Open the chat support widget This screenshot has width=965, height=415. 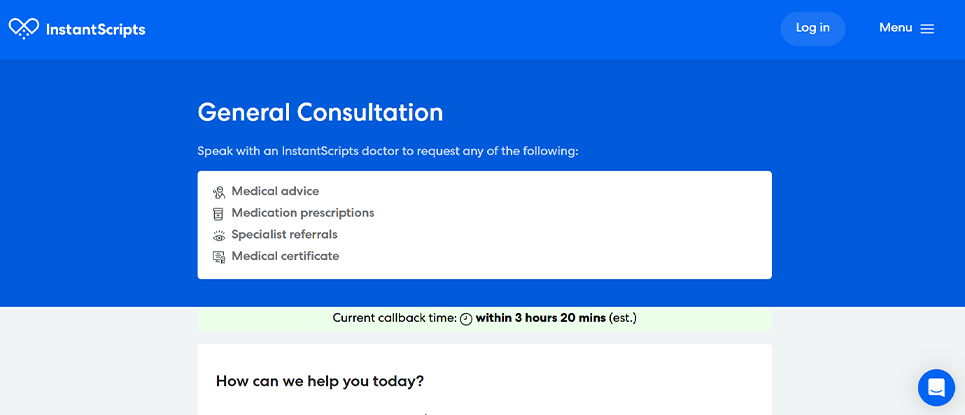coord(936,387)
